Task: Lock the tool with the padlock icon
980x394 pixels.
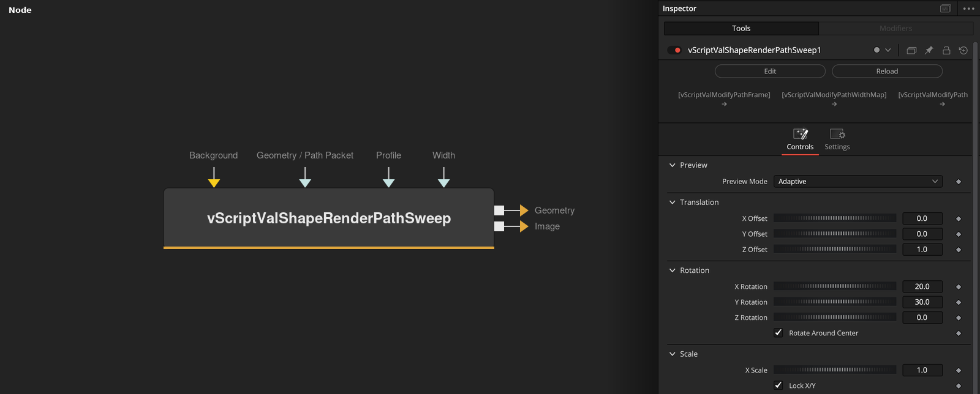Action: 946,50
